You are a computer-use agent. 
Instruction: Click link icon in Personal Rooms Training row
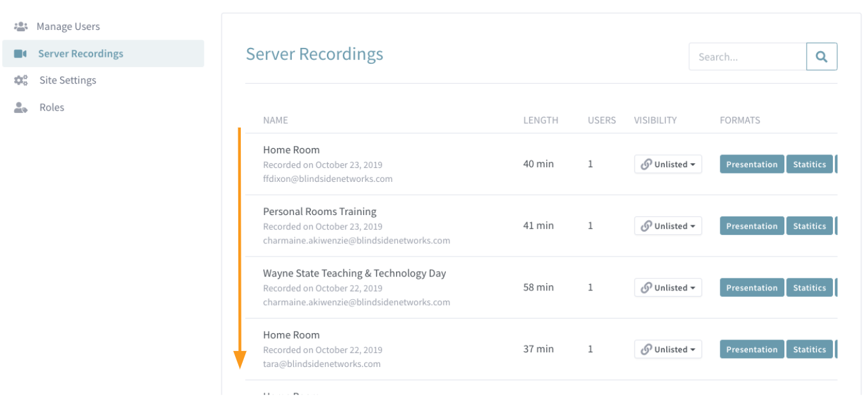pos(646,226)
